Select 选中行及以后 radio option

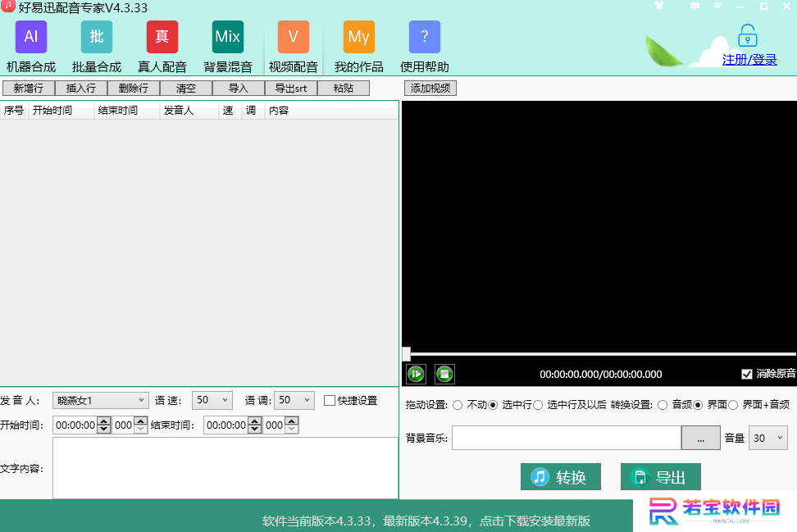pos(538,405)
